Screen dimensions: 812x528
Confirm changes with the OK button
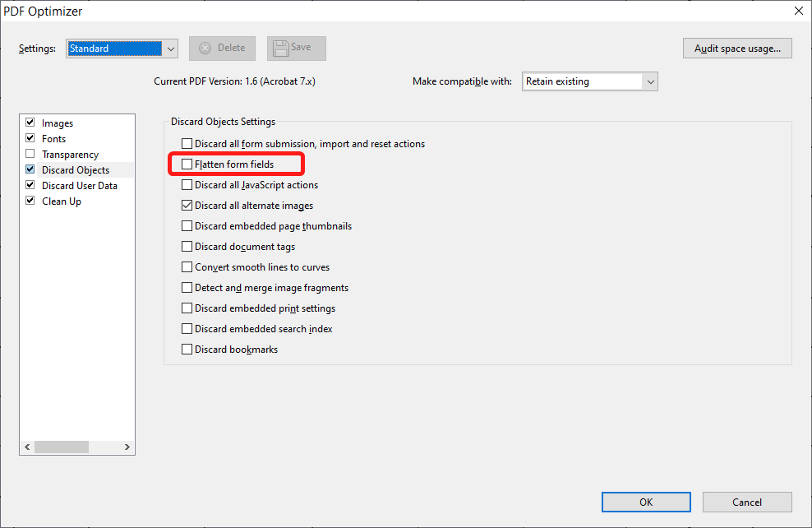[x=646, y=502]
